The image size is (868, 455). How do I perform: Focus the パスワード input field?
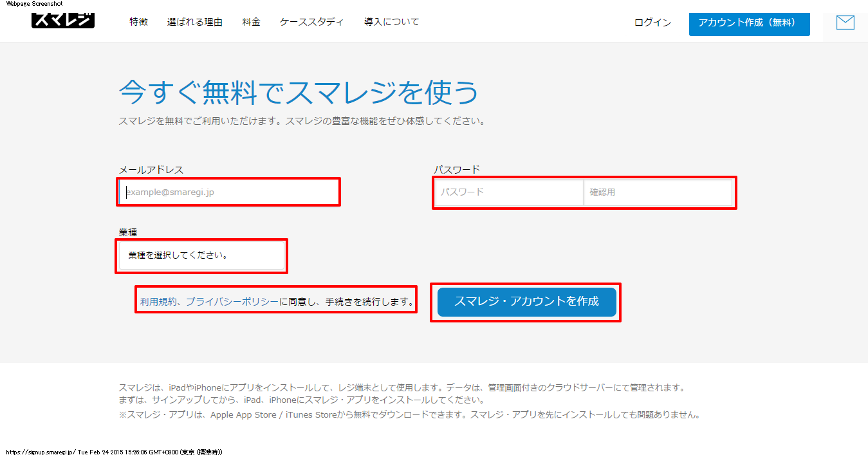[x=509, y=192]
